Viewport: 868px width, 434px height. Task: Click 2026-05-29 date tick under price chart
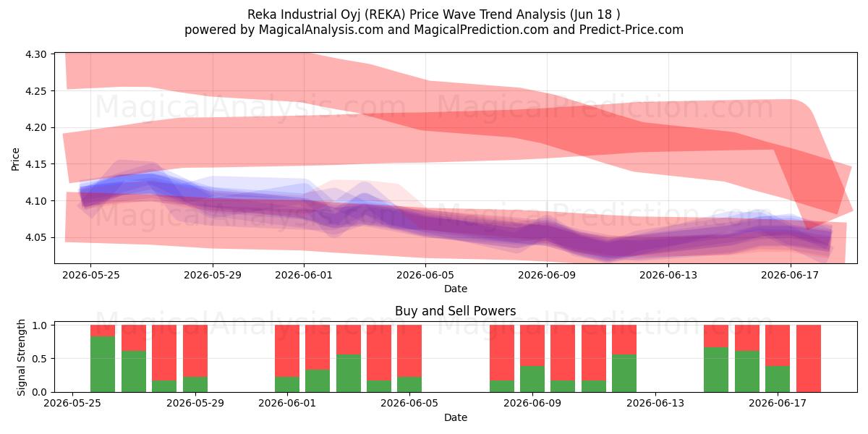tap(213, 275)
